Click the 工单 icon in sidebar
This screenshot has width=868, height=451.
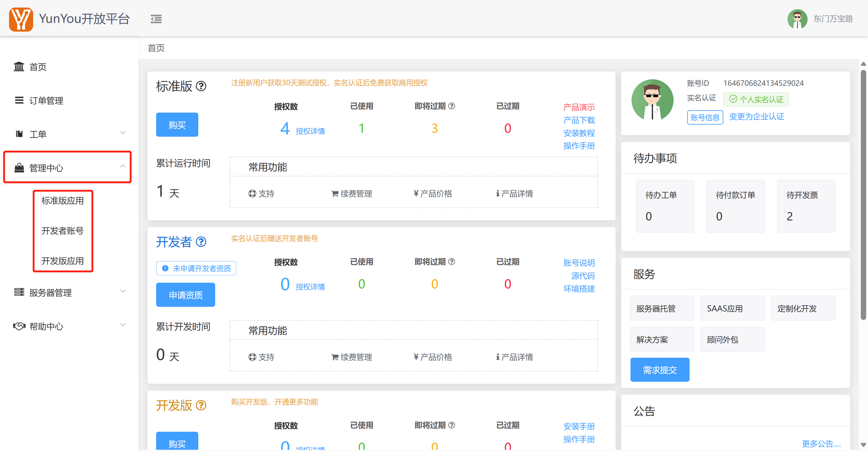click(19, 134)
